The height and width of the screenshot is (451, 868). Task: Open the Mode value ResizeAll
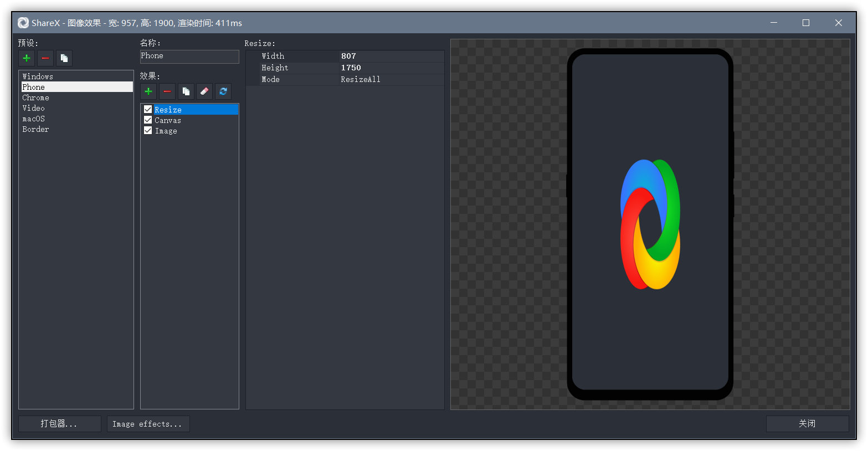392,79
